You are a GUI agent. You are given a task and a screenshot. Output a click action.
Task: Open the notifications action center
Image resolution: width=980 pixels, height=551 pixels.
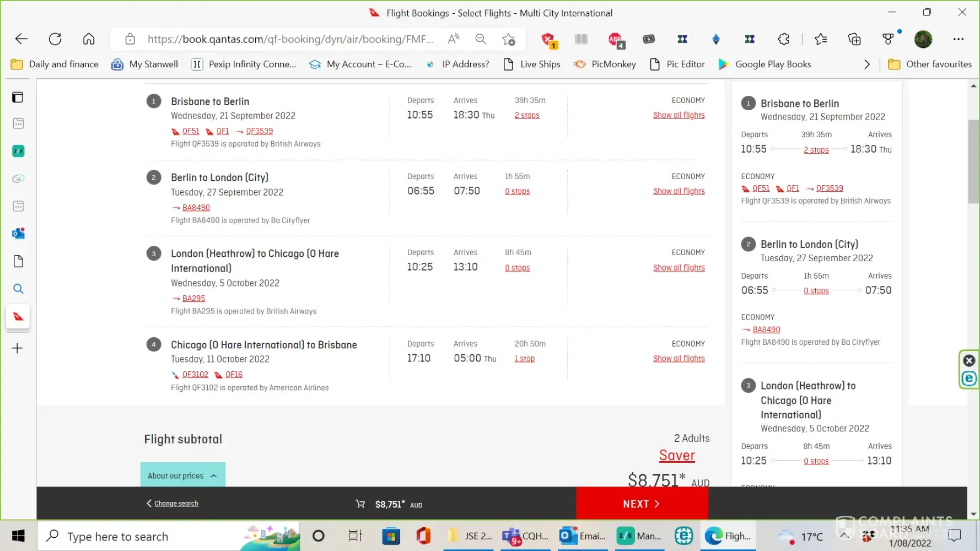point(955,536)
